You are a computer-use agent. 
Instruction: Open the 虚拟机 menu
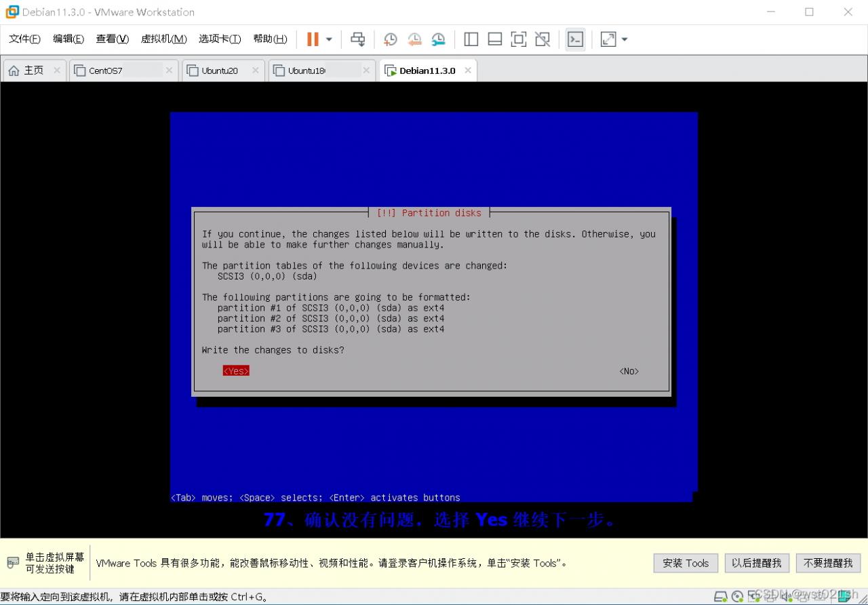(x=163, y=39)
